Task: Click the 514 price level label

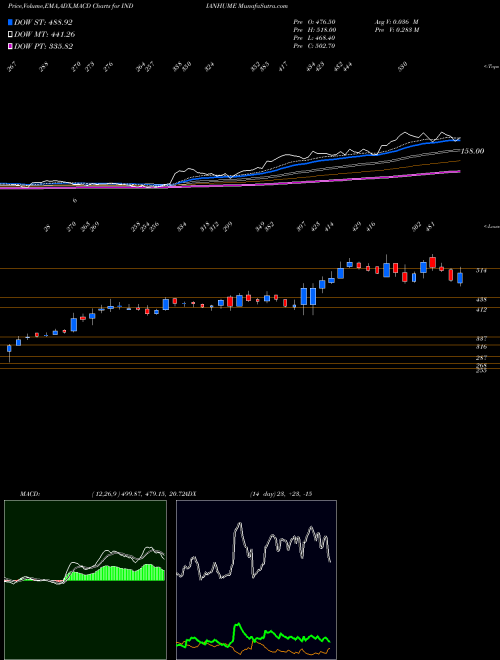Action: point(481,271)
